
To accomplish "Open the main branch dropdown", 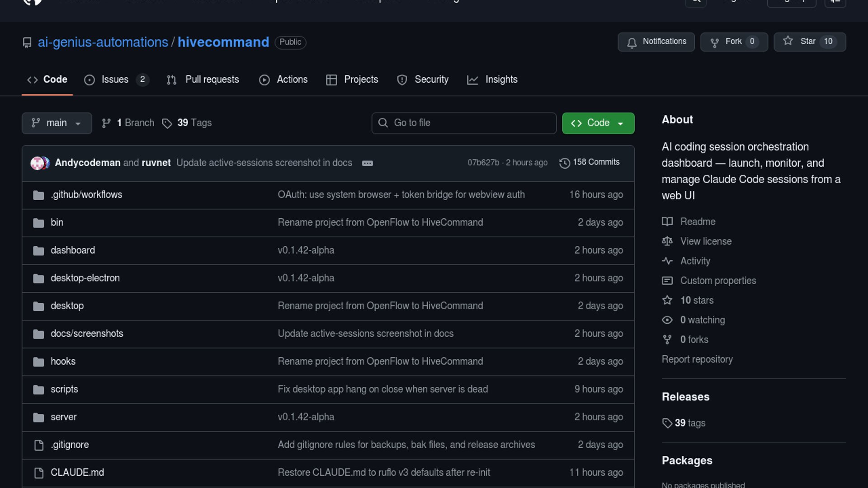I will point(57,123).
